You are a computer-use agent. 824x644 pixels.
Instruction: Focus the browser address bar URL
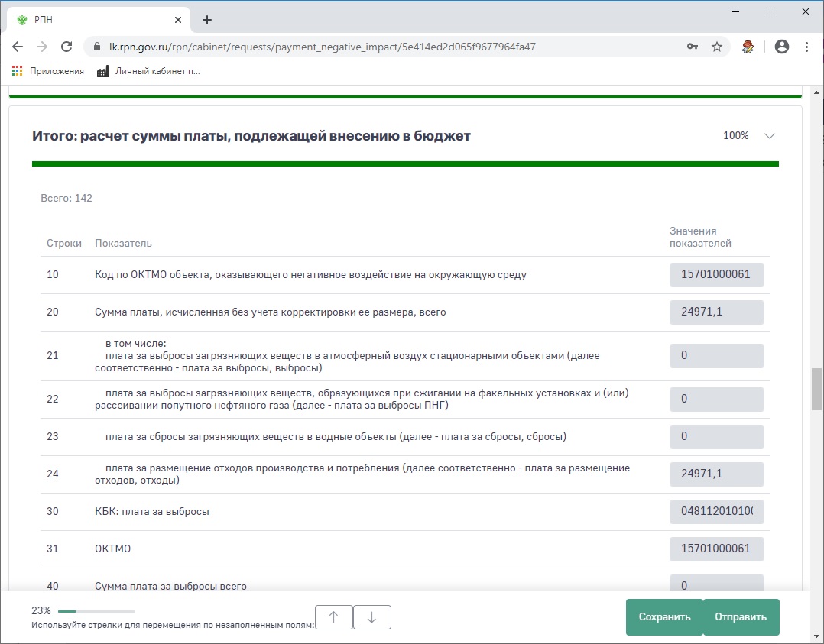click(x=382, y=47)
